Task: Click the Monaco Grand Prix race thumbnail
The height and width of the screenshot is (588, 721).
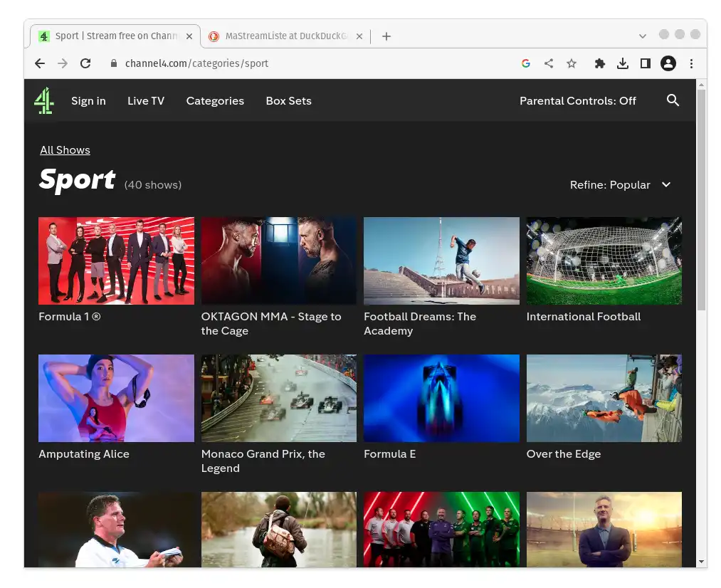Action: 279,398
